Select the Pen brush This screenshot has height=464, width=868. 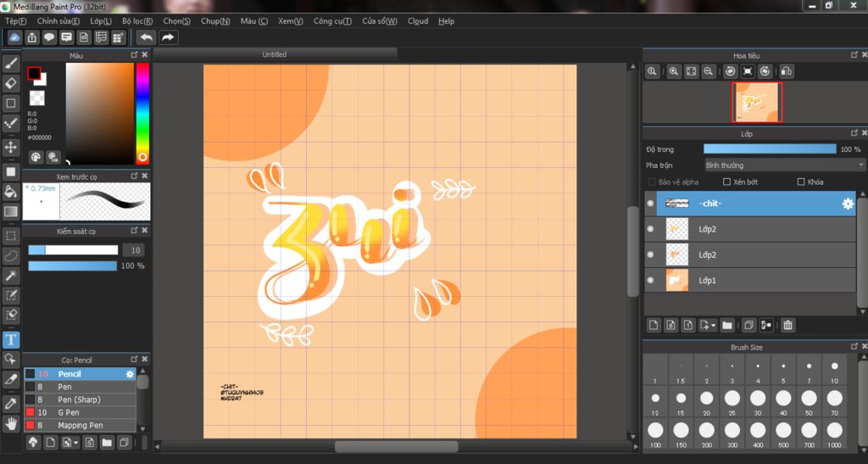click(80, 387)
